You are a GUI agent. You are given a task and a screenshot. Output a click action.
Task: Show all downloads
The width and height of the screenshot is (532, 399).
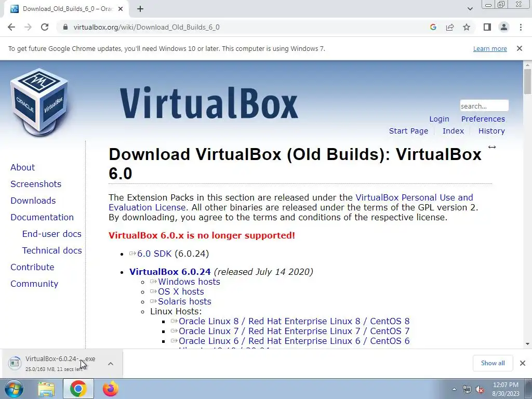point(493,363)
